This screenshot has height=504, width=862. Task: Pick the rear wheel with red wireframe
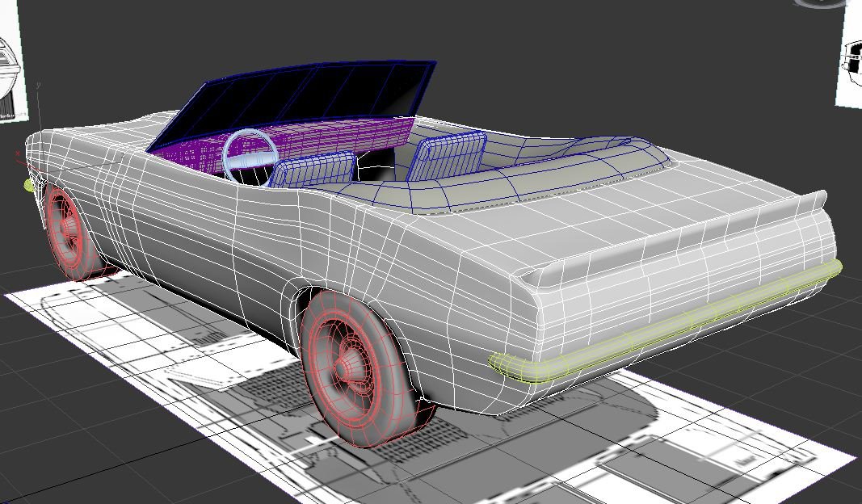click(x=355, y=366)
